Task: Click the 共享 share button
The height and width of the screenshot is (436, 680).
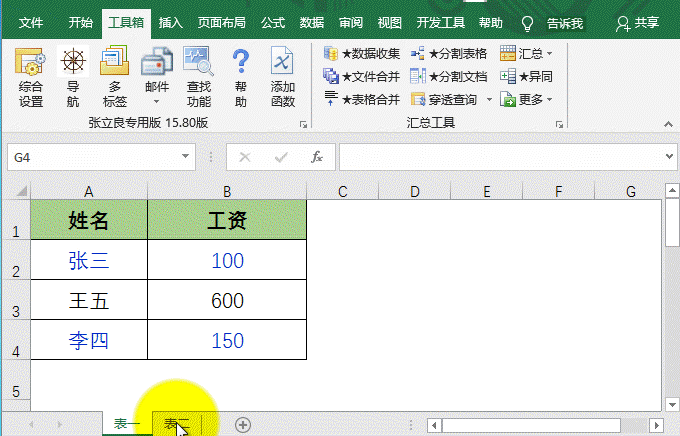Action: (x=639, y=22)
